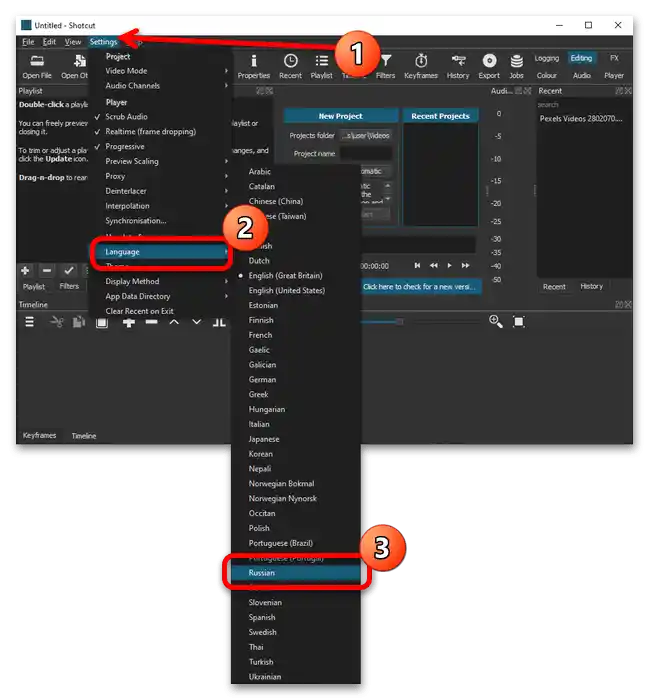Click the player fast forward button

(466, 266)
